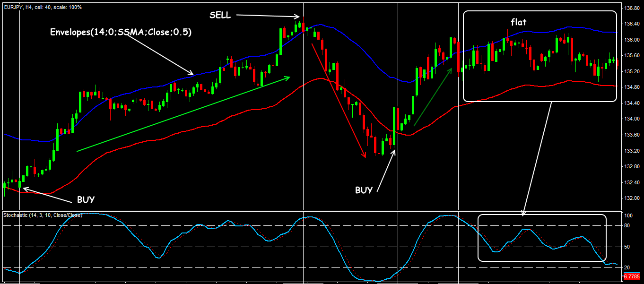Click the Stochastic (14, 3, 10, Close/Close) indicator label
Screen dimensions: 644x284
click(43, 215)
